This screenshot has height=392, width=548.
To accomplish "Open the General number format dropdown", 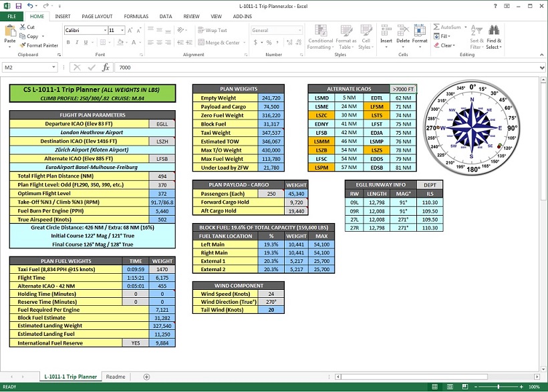I will click(300, 31).
